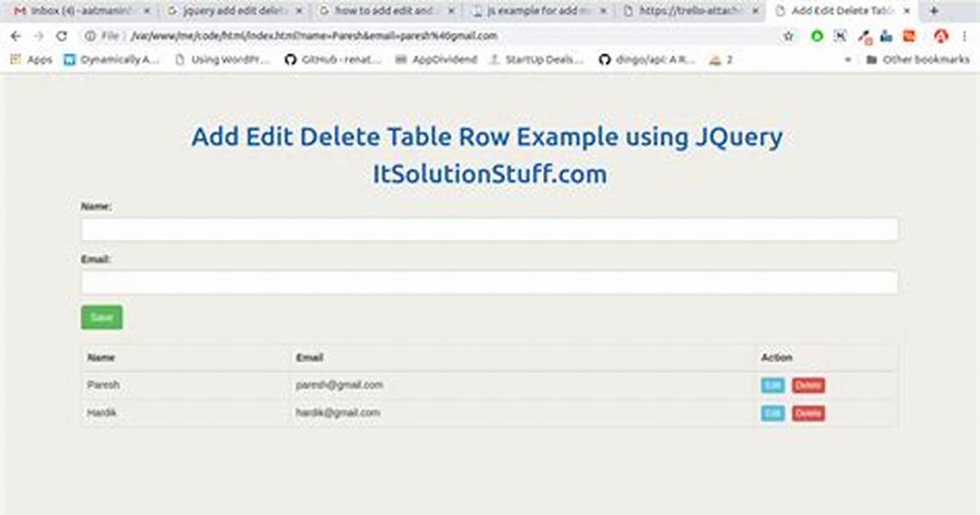Edit the Paresh row

773,385
